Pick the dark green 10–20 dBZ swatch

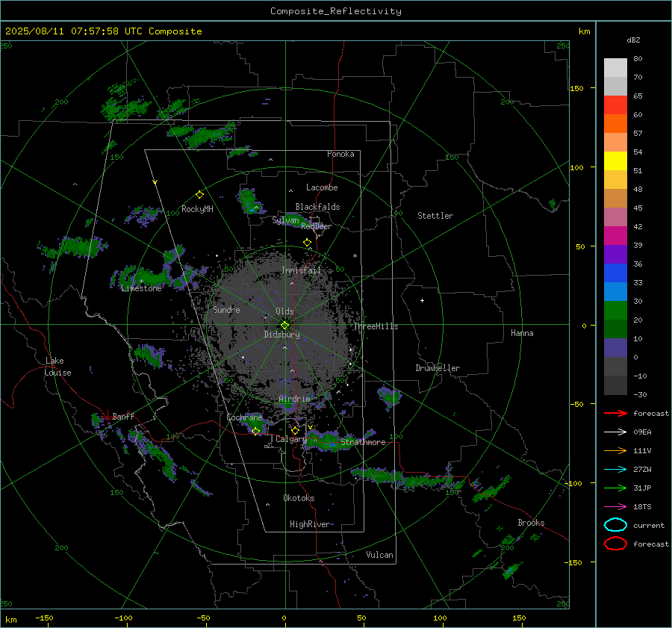point(615,329)
